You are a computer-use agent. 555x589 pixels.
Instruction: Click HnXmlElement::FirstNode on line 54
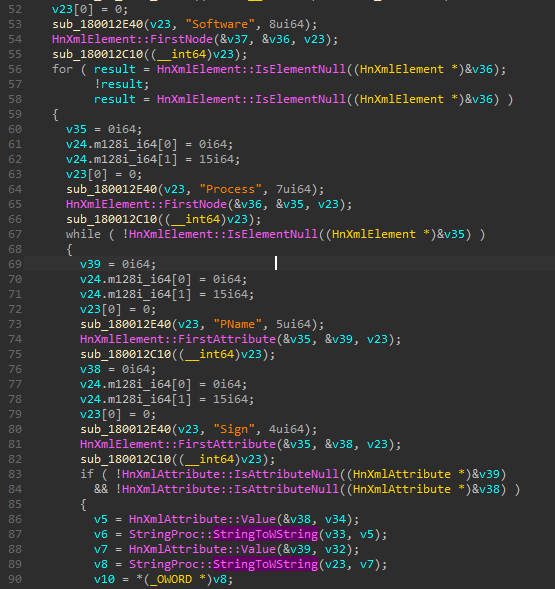pos(133,39)
